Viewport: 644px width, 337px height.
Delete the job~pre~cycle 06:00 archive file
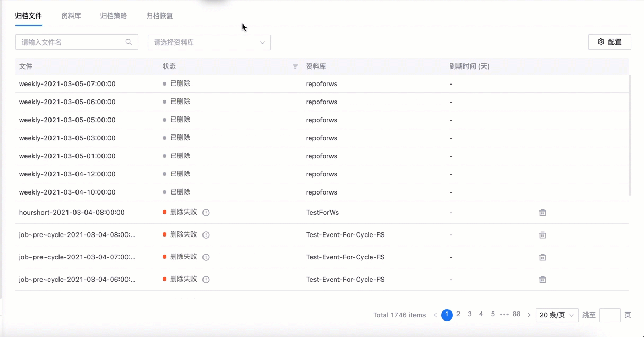[543, 280]
